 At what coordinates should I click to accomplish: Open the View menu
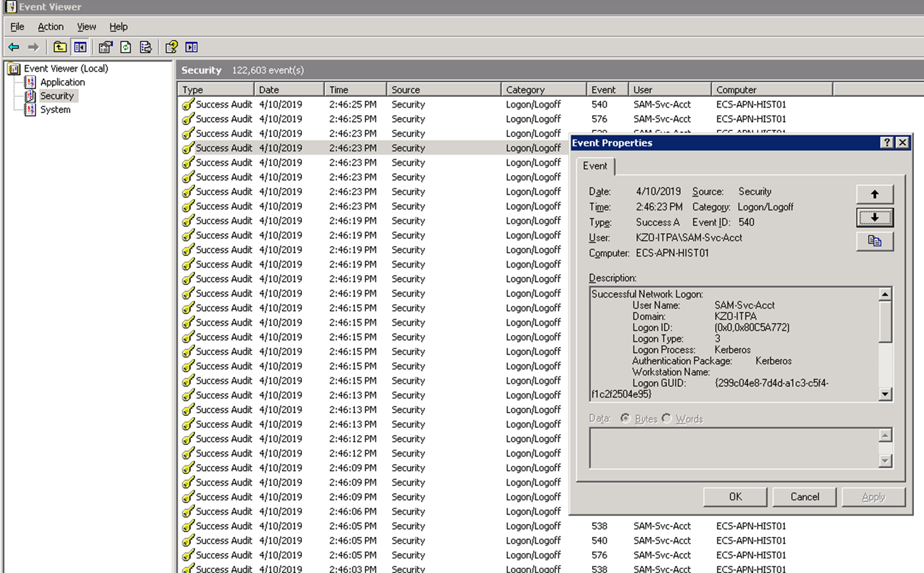tap(86, 27)
